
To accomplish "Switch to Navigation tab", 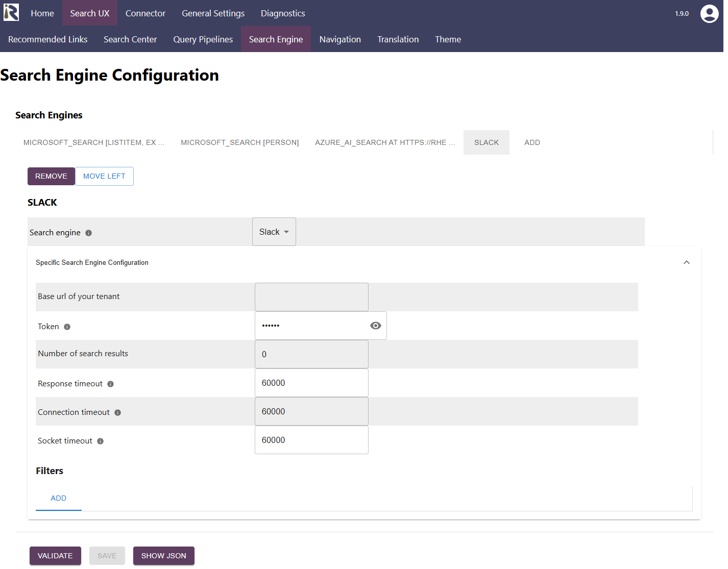I will [x=340, y=39].
